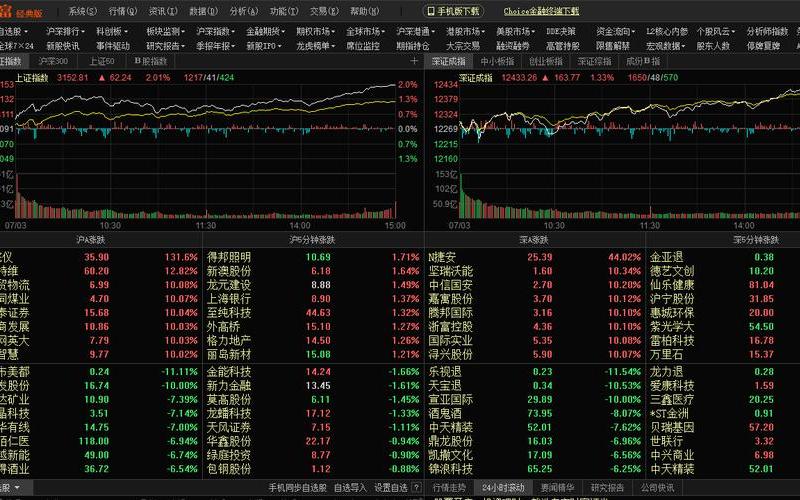This screenshot has height=500, width=800.
Task: Open 期指持仓 from the toolbar
Action: click(413, 46)
